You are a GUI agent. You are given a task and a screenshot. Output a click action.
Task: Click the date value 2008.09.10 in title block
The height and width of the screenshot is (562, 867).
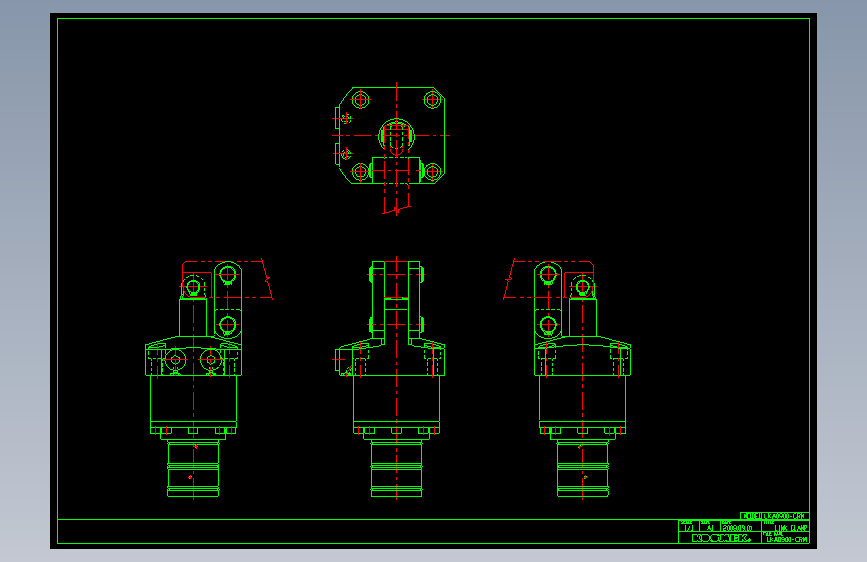click(x=737, y=528)
